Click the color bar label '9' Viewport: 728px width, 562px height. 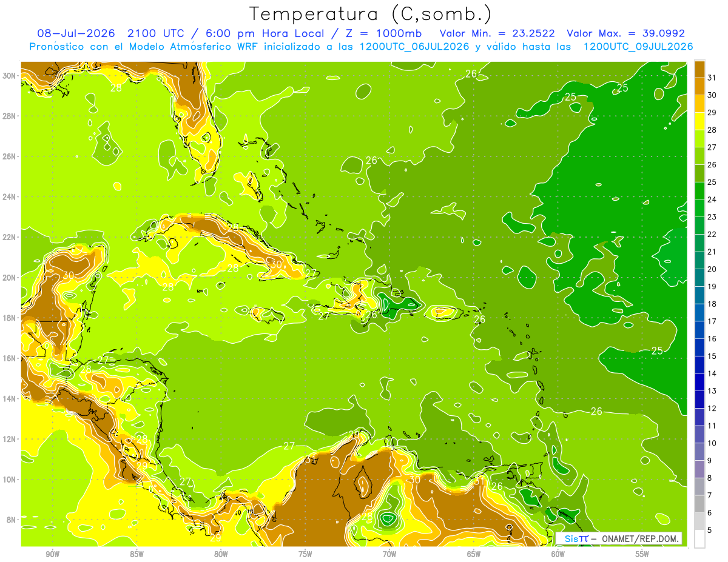tap(710, 461)
